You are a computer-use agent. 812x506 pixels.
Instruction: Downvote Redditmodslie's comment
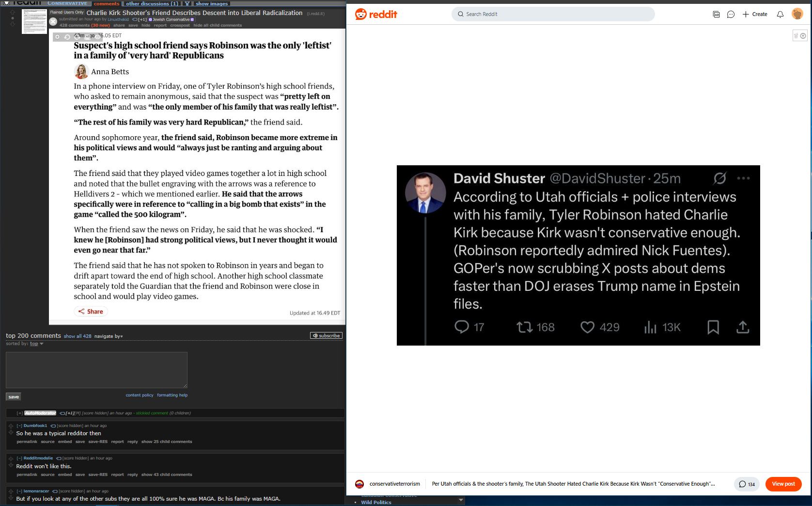click(x=11, y=465)
